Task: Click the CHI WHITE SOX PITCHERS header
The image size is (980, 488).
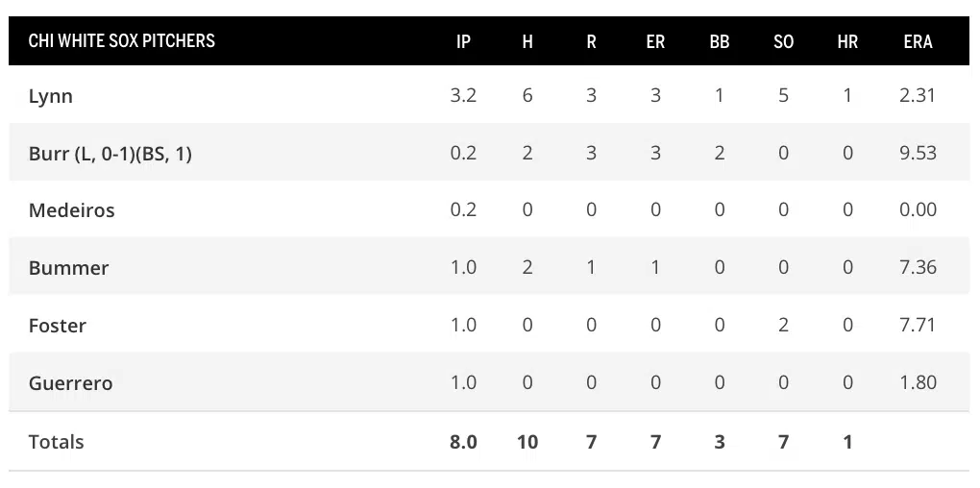Action: 122,41
